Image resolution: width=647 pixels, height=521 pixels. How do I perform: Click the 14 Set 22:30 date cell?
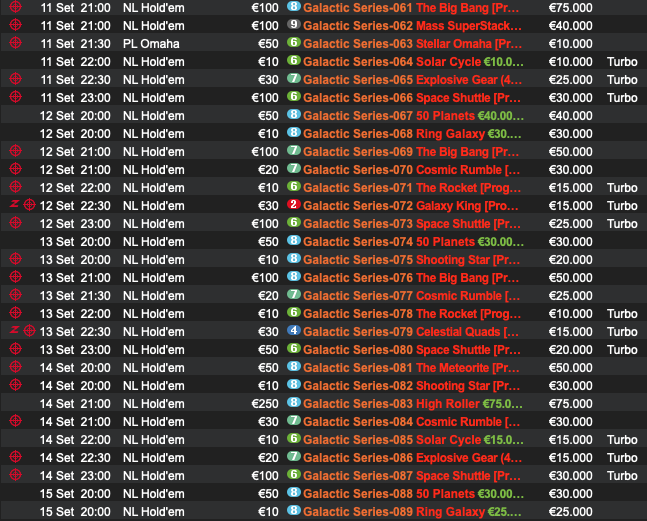pyautogui.click(x=76, y=458)
